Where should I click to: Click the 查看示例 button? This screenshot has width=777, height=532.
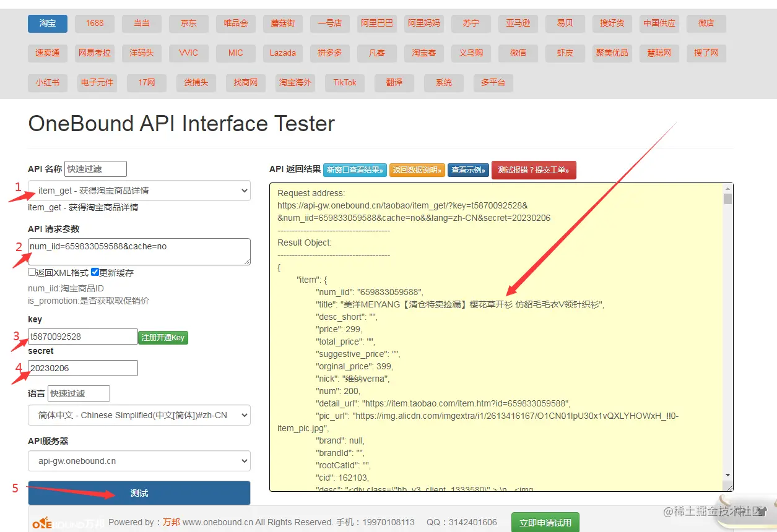[x=468, y=169]
